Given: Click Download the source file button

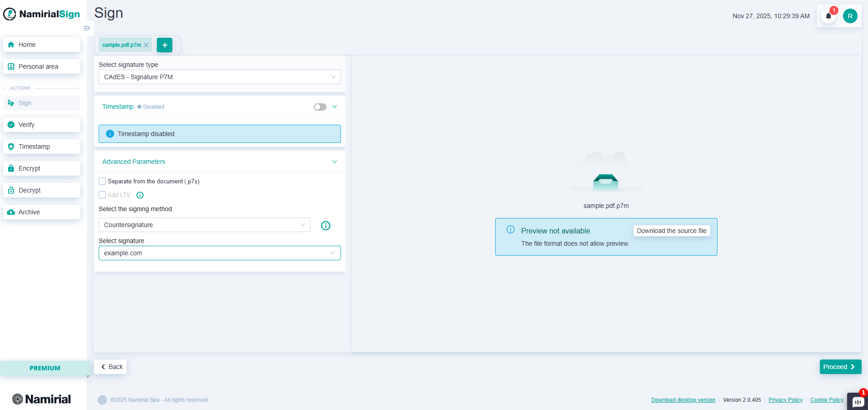Looking at the screenshot, I should pos(671,231).
